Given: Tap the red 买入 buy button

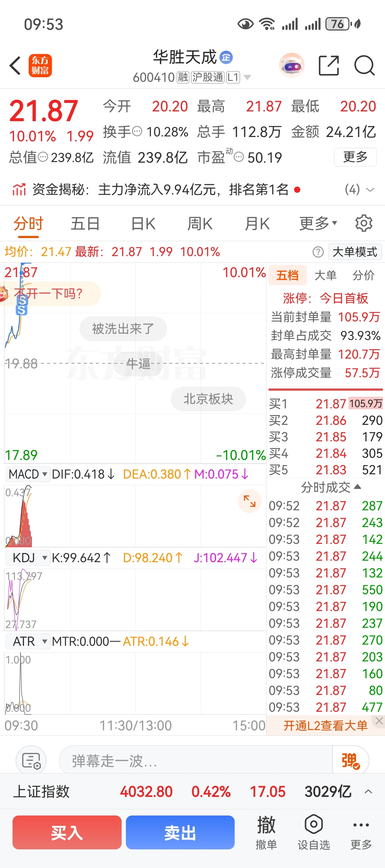Looking at the screenshot, I should pos(67,832).
